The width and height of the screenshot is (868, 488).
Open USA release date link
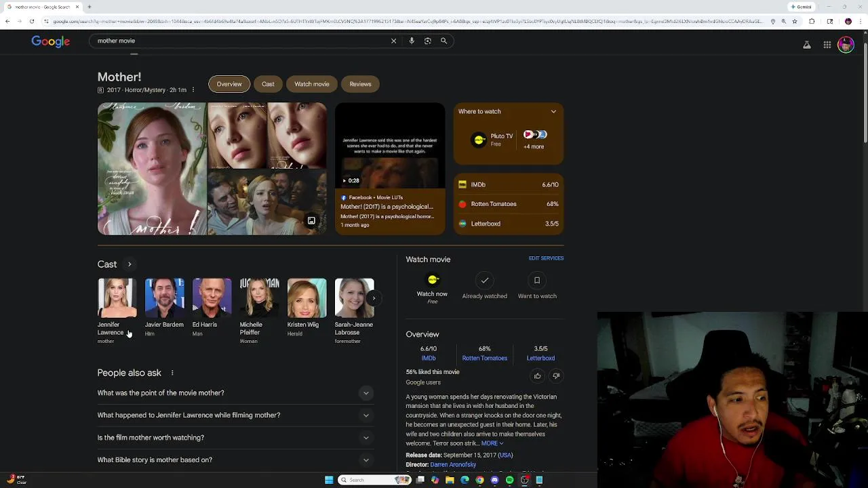(x=505, y=455)
